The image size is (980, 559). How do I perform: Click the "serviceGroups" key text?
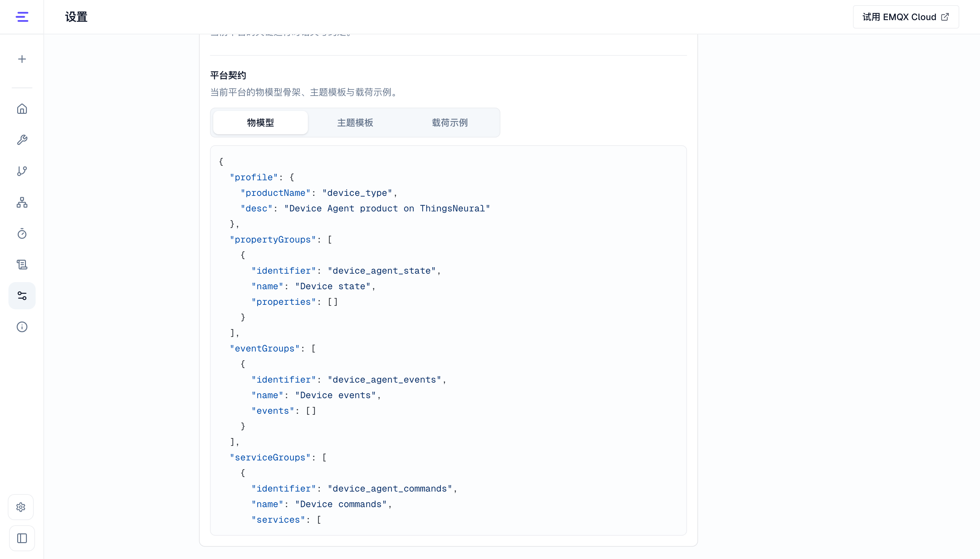point(270,458)
